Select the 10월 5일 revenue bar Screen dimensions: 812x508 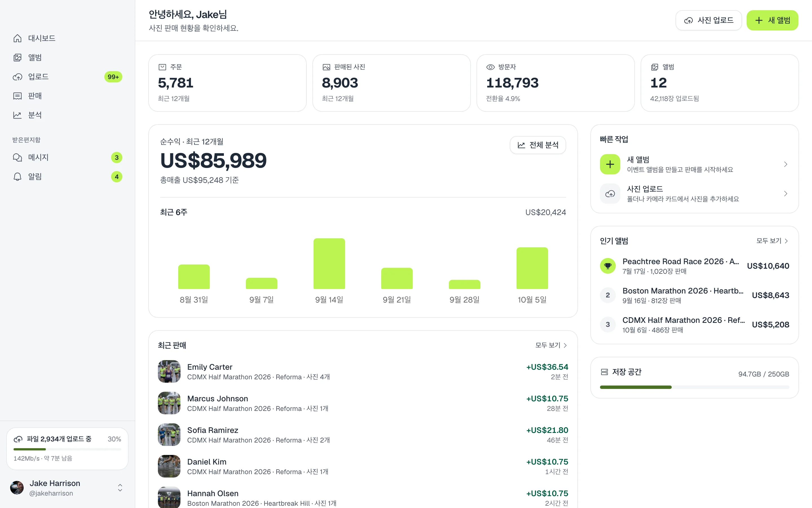[532, 268]
